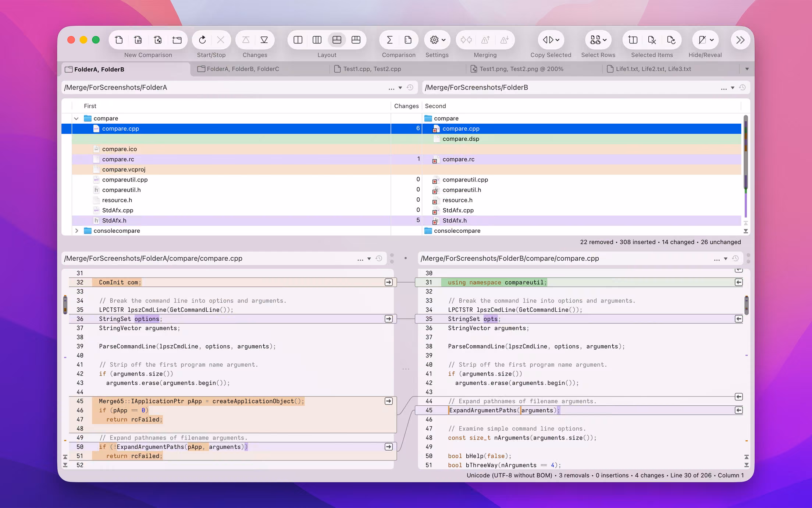Go to next conflict warning icon
812x508 pixels.
click(505, 40)
